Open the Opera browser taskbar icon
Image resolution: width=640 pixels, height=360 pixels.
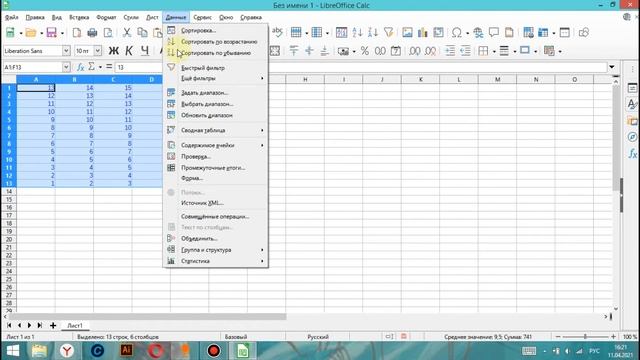[156, 351]
